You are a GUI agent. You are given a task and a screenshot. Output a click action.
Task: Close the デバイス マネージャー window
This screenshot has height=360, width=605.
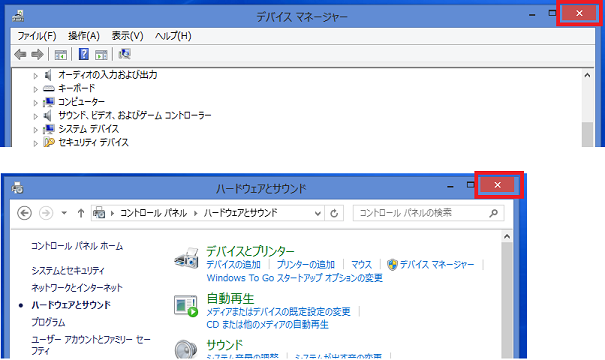point(579,14)
